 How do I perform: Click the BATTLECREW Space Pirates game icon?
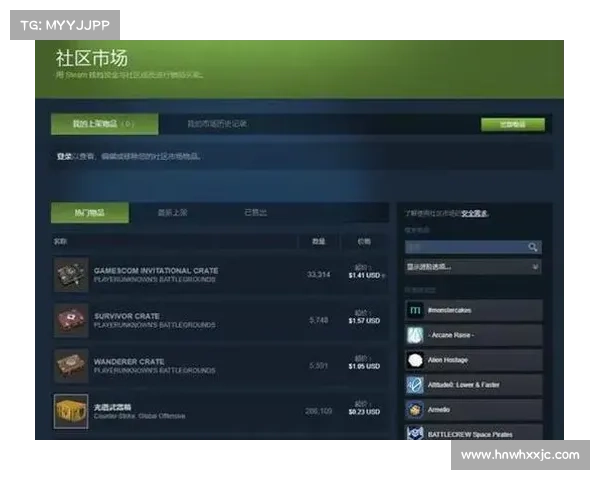(415, 433)
